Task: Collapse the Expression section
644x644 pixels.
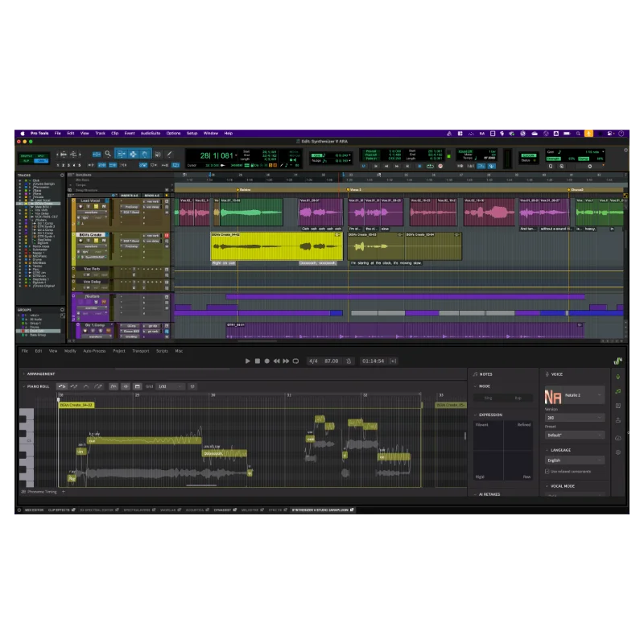Action: 476,415
